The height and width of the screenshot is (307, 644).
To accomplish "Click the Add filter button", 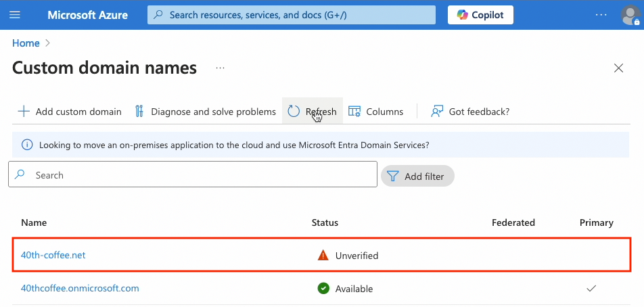I will [417, 176].
